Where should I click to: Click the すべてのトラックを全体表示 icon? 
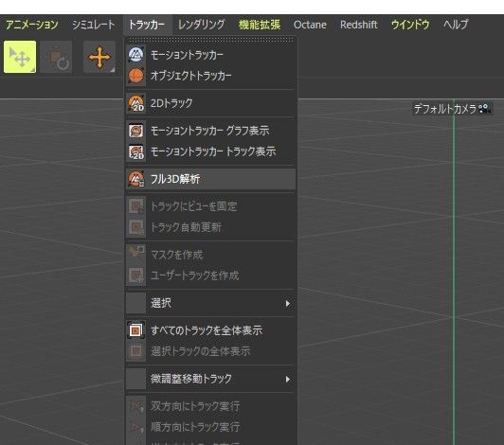coord(136,330)
